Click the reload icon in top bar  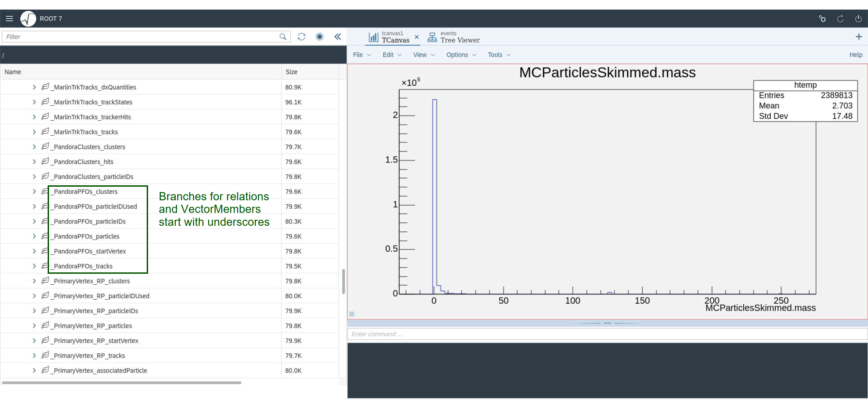(x=840, y=19)
